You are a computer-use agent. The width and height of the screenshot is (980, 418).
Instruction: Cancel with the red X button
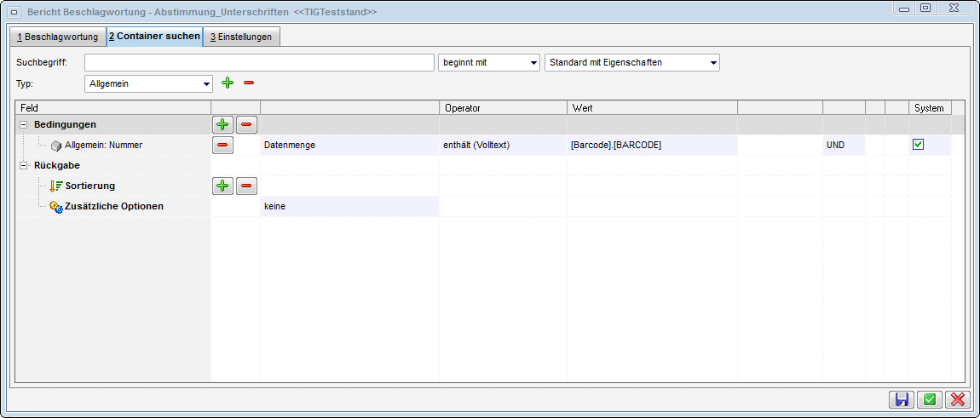point(958,399)
